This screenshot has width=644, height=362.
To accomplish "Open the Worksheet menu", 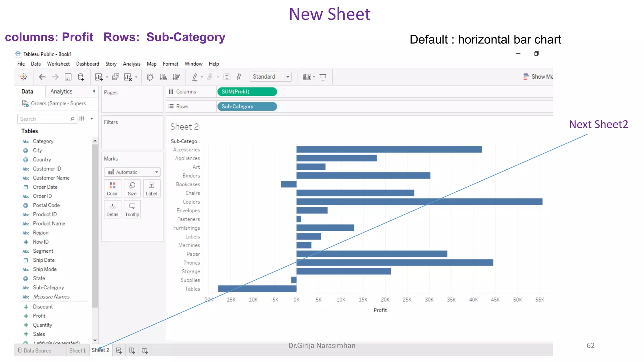I will tap(58, 64).
